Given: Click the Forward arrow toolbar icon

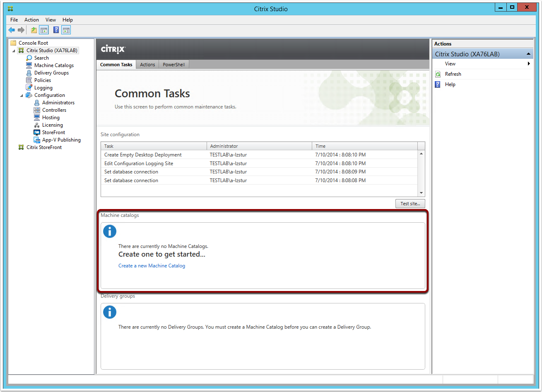Looking at the screenshot, I should (21, 30).
